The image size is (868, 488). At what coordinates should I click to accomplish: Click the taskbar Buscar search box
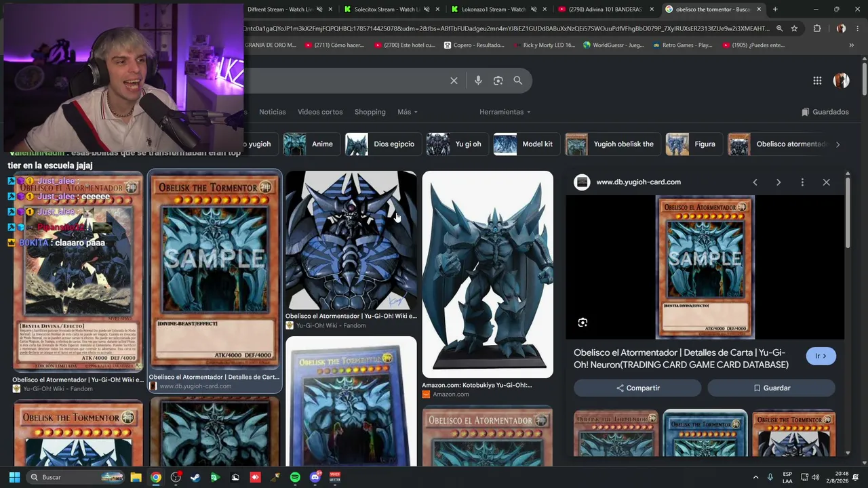pyautogui.click(x=76, y=477)
